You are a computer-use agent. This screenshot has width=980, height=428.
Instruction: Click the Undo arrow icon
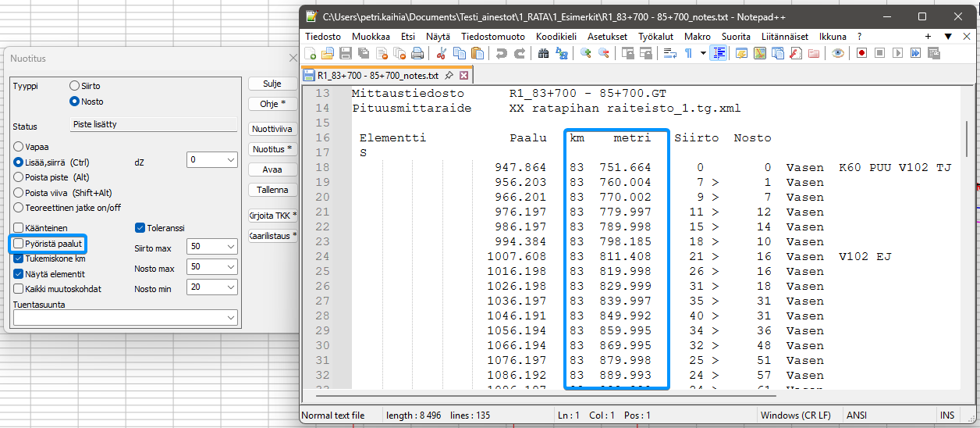500,53
